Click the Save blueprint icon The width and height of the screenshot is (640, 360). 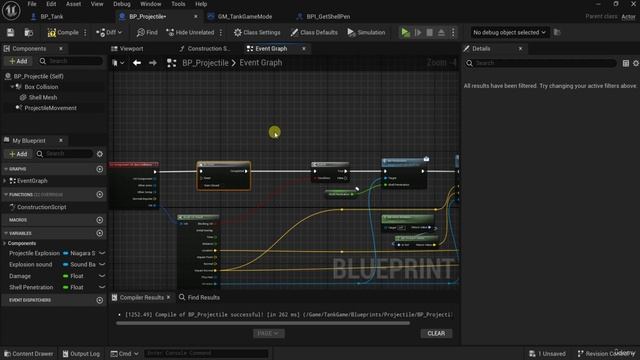[x=11, y=32]
